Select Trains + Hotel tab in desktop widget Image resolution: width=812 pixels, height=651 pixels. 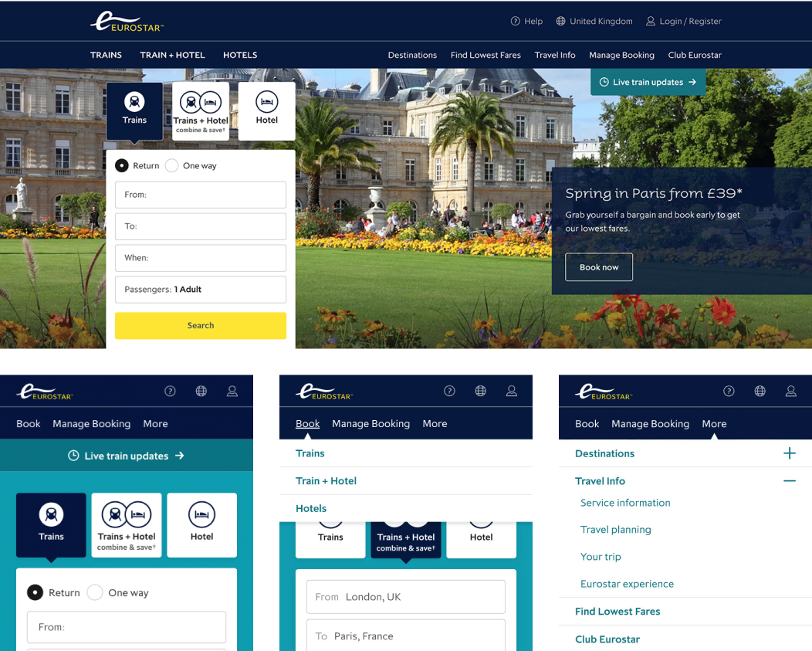201,110
